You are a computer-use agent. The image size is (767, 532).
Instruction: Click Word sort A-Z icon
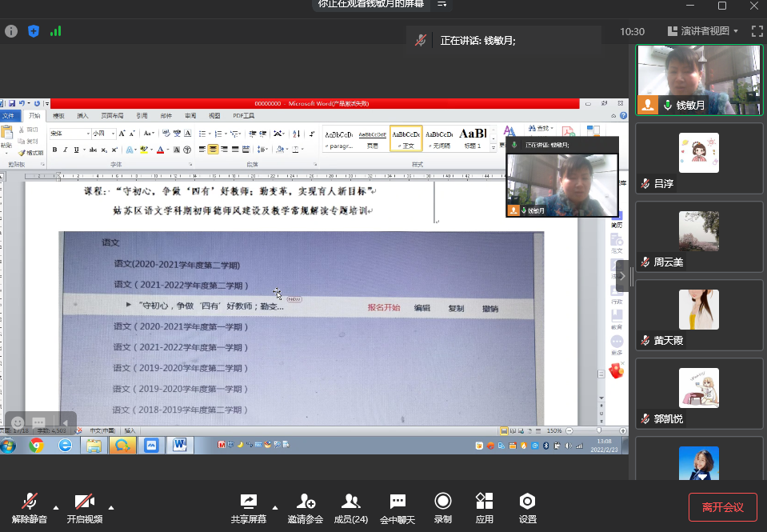click(x=297, y=134)
